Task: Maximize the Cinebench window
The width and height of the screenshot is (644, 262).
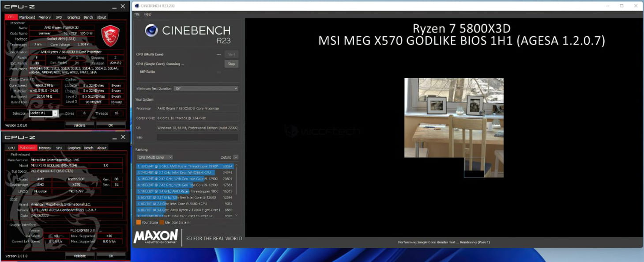Action: 621,6
